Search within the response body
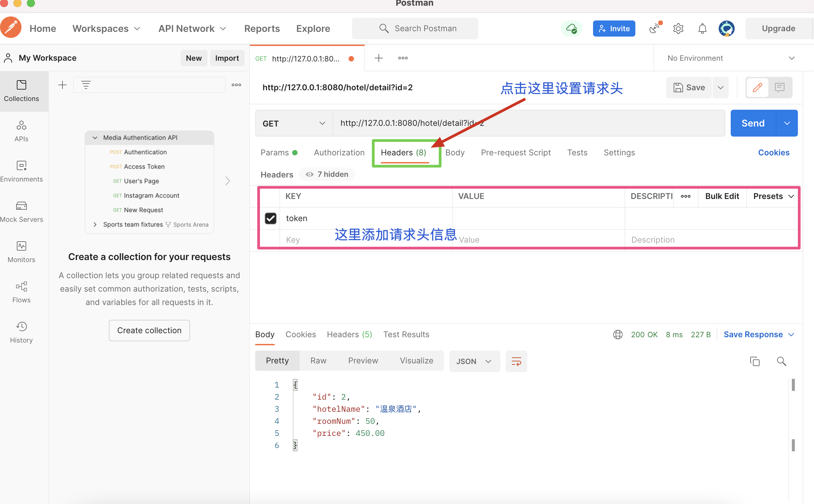This screenshot has width=814, height=504. click(x=782, y=361)
